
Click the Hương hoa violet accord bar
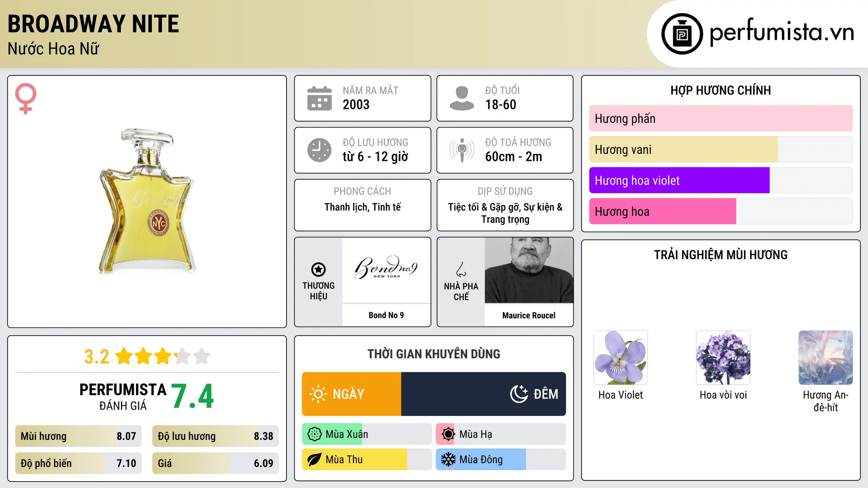(721, 180)
